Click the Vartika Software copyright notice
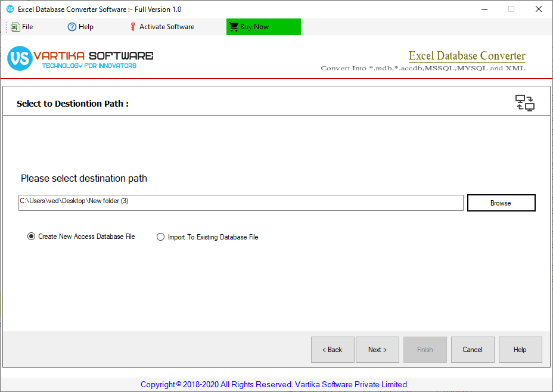This screenshot has width=553, height=392. click(x=274, y=384)
